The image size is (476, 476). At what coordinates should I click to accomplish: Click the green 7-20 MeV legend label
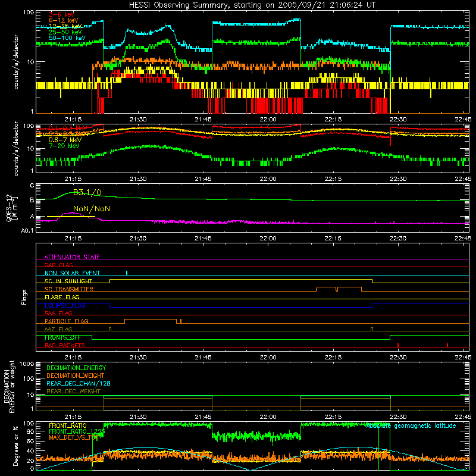pyautogui.click(x=64, y=146)
